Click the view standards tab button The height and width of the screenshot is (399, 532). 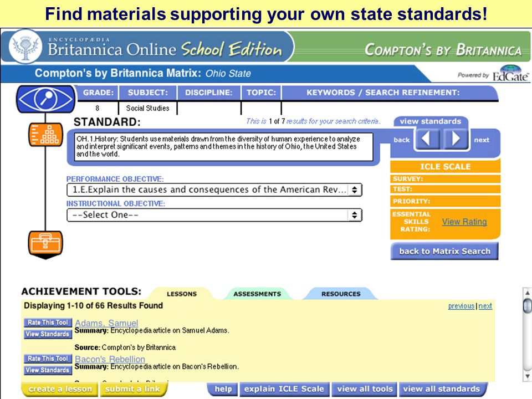(430, 121)
